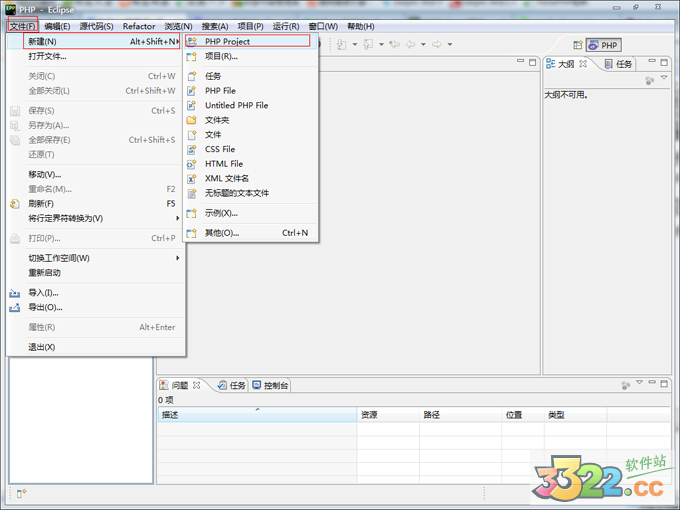Select the 任务 tab beside 大纲
This screenshot has width=680, height=510.
(x=618, y=64)
